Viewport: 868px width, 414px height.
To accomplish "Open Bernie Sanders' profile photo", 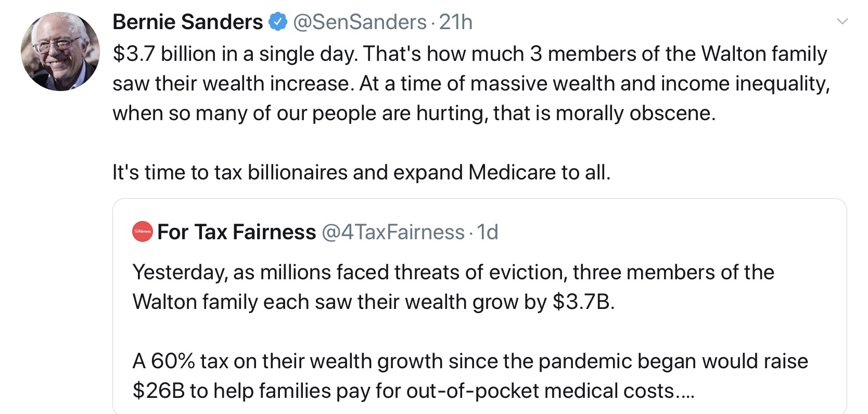I will point(60,51).
